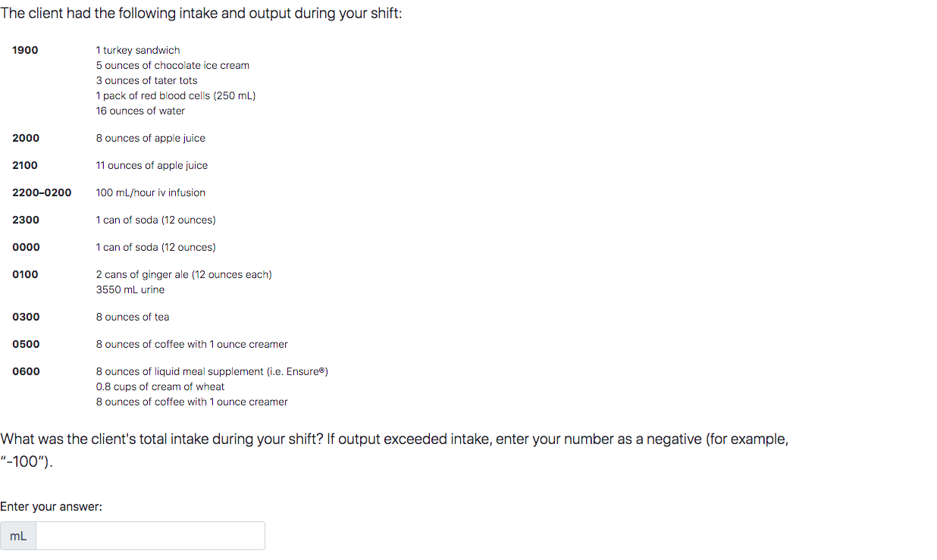Click the 1900 timestamp entry
Viewport: 937px width, 560px height.
pyautogui.click(x=25, y=50)
